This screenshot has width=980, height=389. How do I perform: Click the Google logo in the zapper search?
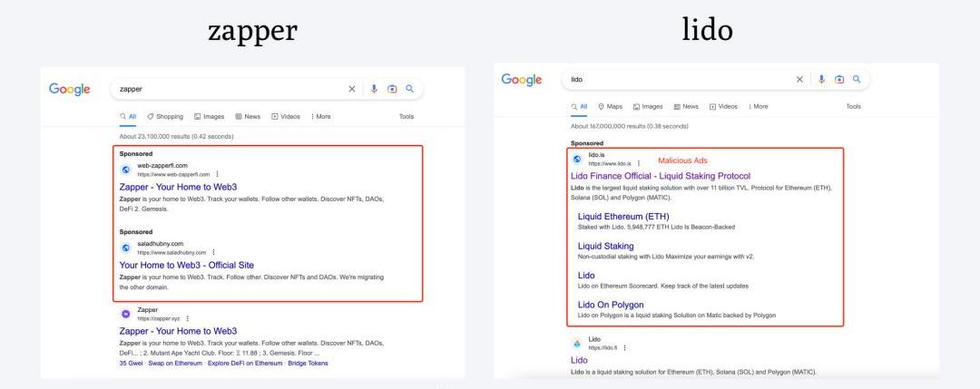point(69,89)
